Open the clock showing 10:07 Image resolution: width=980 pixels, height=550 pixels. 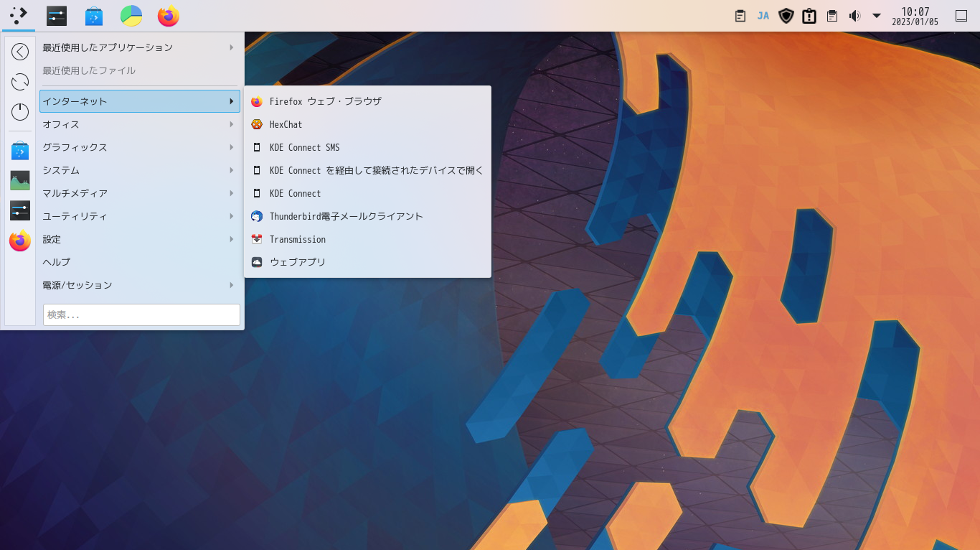pos(915,16)
